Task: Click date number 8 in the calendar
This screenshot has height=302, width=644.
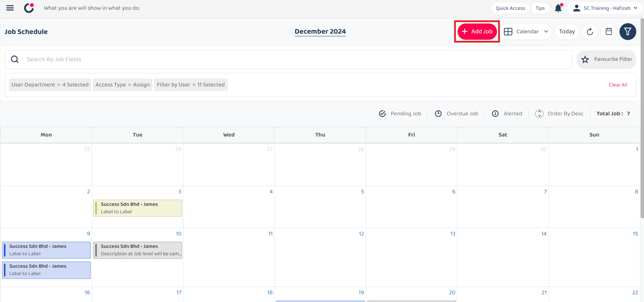Action: click(636, 192)
